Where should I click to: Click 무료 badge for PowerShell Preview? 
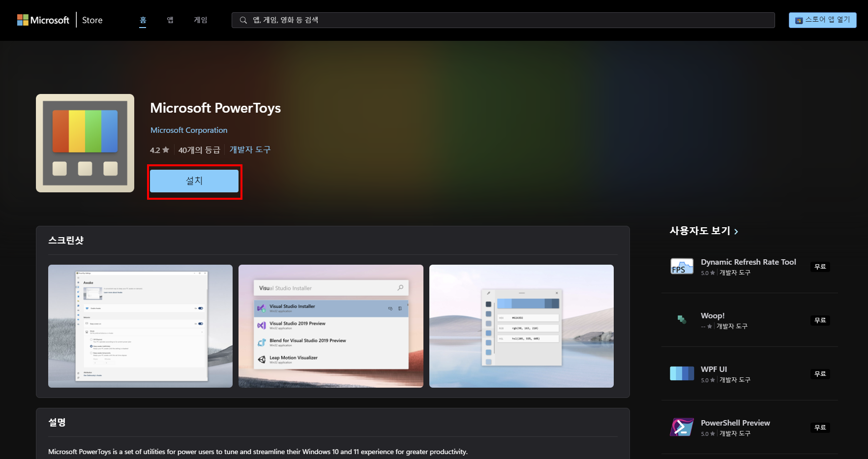pos(820,428)
